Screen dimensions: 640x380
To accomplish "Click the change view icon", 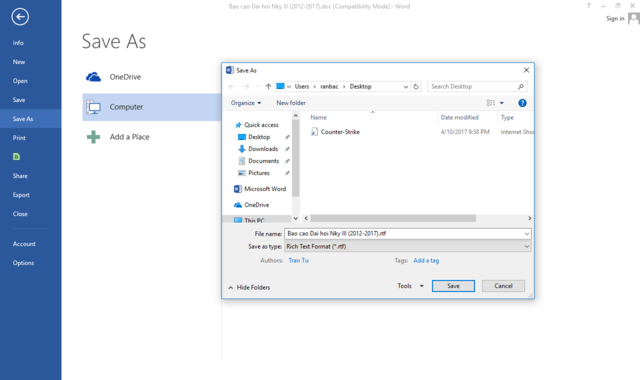I will pyautogui.click(x=491, y=103).
